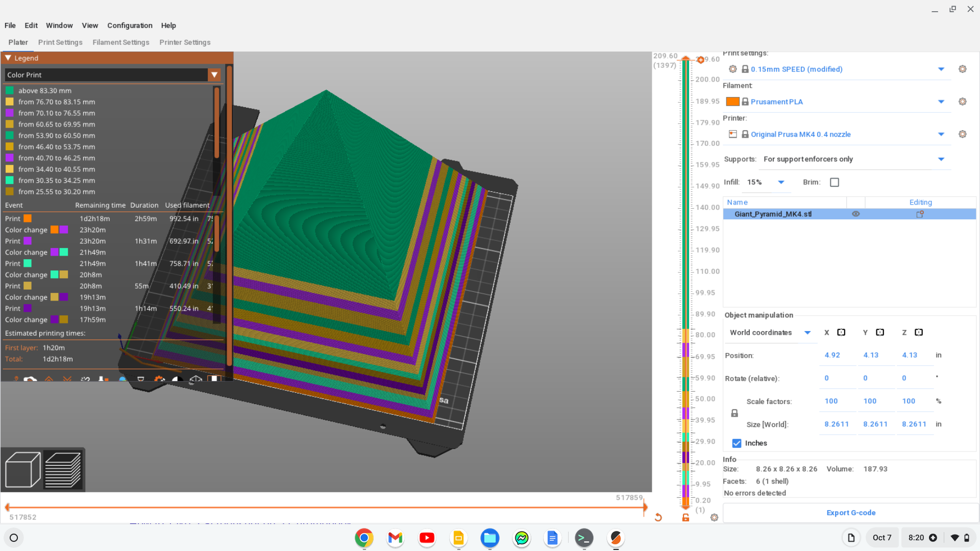Viewport: 980px width, 551px height.
Task: Click the orange Prusament PLA color swatch
Action: coord(732,102)
